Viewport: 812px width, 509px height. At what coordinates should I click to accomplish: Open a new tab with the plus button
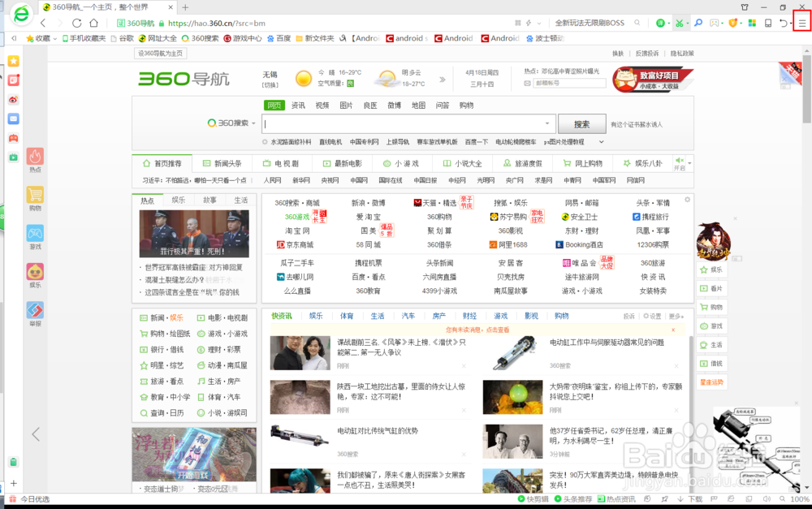click(x=185, y=7)
